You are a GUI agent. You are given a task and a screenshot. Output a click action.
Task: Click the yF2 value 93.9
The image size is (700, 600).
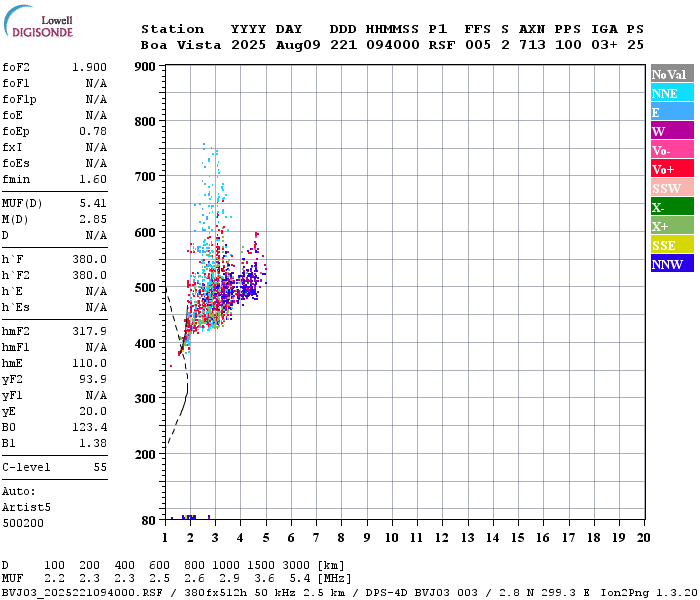93,380
